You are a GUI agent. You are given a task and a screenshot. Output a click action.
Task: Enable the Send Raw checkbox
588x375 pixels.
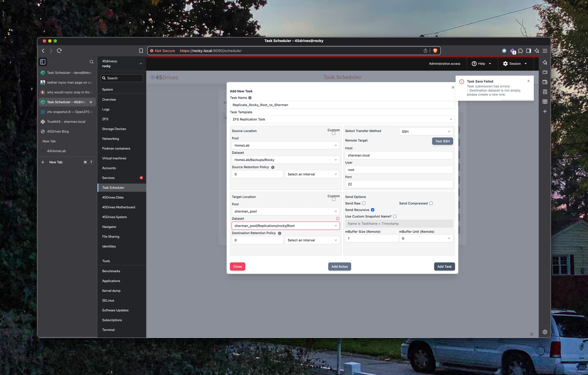tap(364, 203)
